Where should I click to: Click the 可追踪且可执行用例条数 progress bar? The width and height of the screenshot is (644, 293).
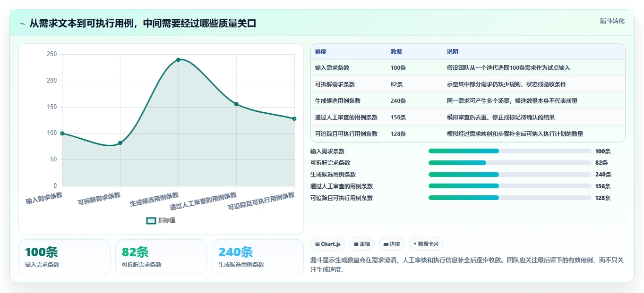510,198
